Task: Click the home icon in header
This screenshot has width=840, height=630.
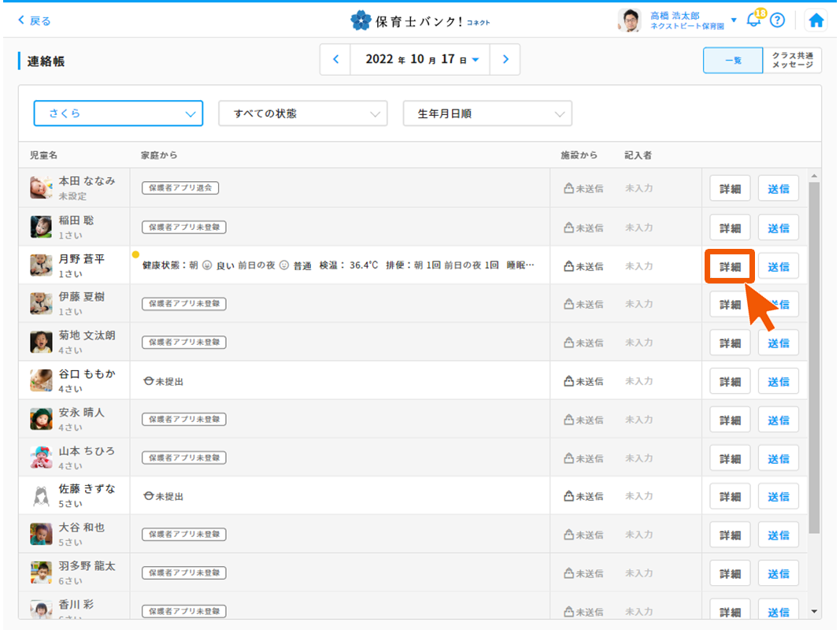Action: tap(816, 20)
